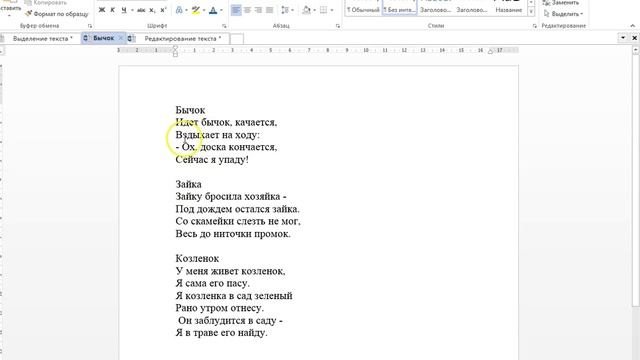640x360 pixels.
Task: Align text right
Action: [258, 10]
